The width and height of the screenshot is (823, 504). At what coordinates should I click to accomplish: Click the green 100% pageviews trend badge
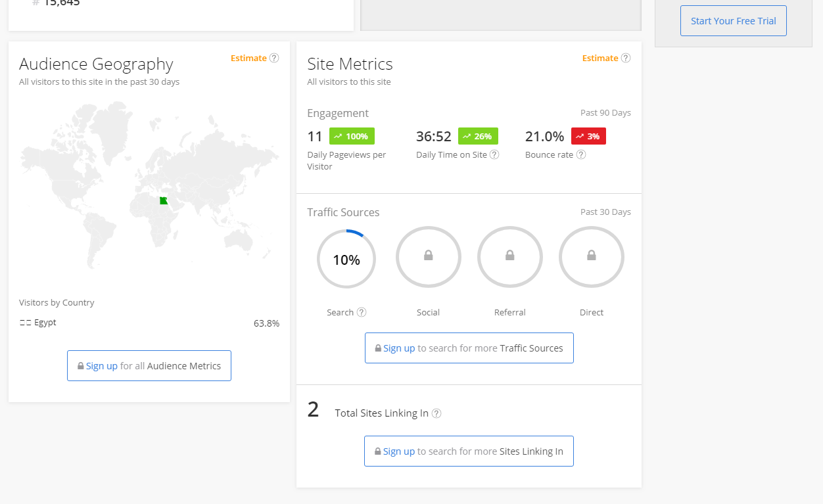pyautogui.click(x=352, y=136)
